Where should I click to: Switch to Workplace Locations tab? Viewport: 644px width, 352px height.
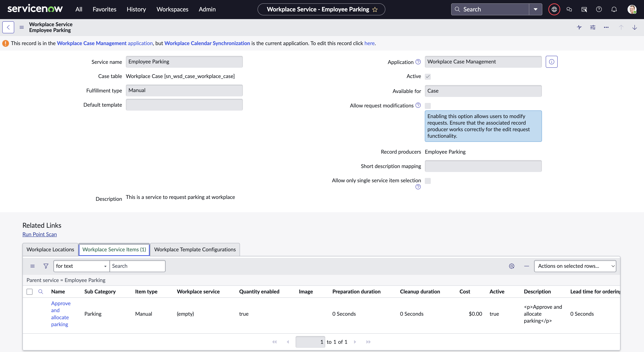click(x=50, y=249)
